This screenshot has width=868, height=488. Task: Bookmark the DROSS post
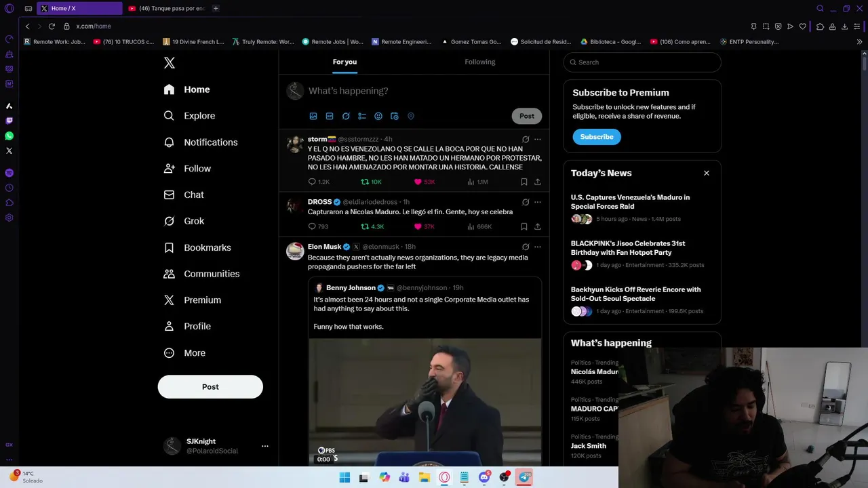tap(524, 226)
